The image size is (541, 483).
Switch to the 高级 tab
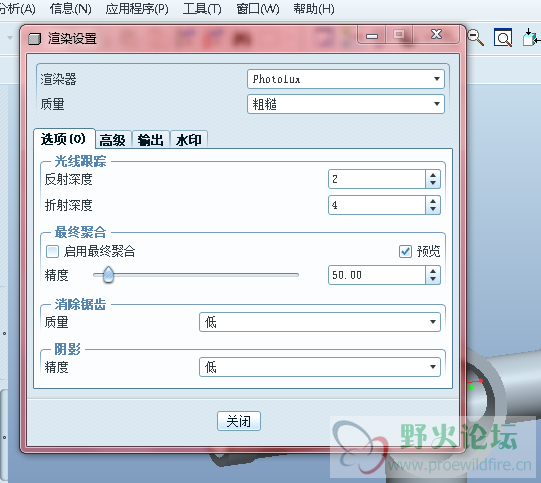tap(113, 140)
